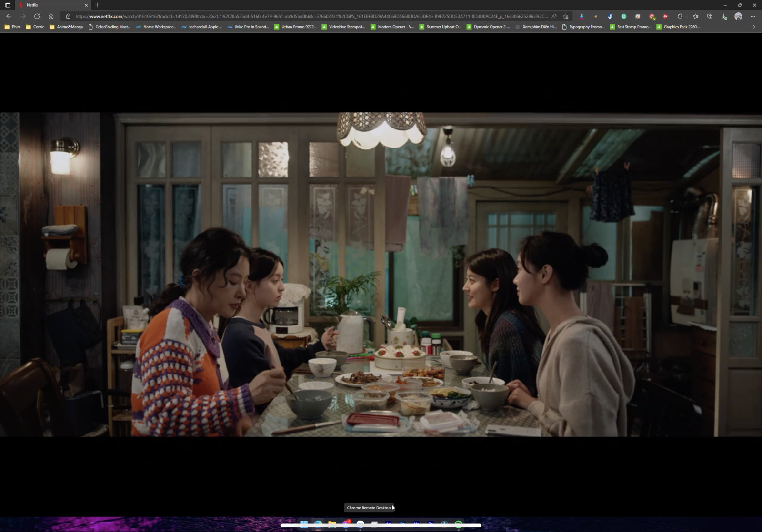762x532 pixels.
Task: Add this page to favorites
Action: 566,16
